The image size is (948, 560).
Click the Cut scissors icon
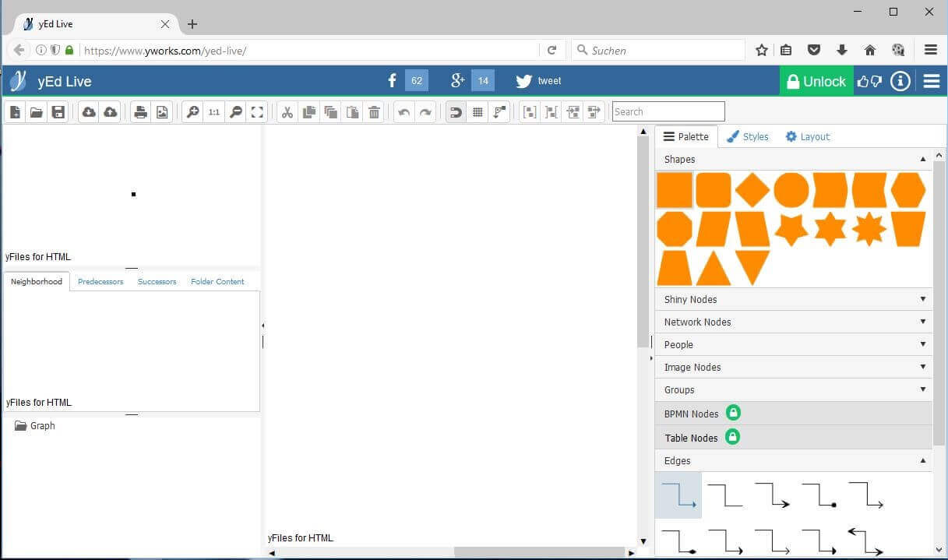(287, 112)
